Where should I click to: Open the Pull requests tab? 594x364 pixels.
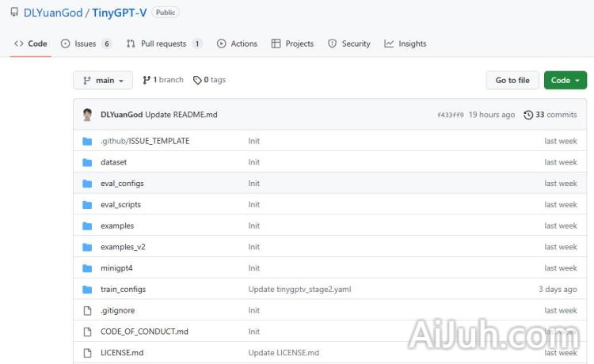tap(164, 44)
